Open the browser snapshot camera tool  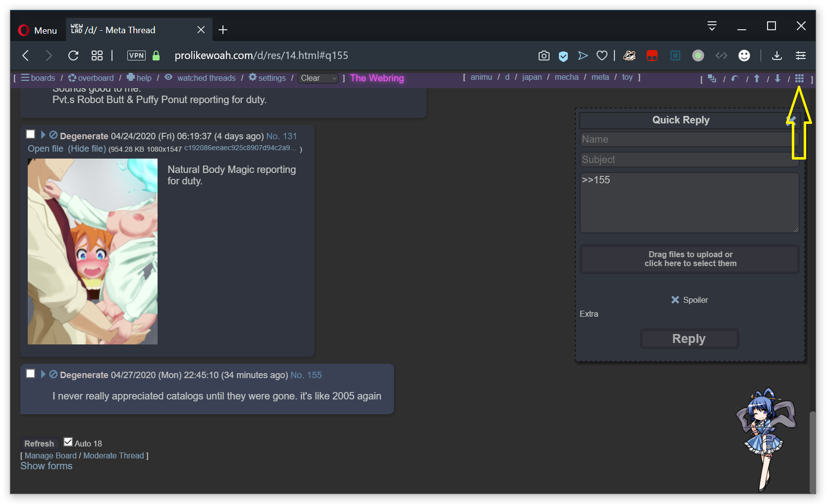(544, 56)
